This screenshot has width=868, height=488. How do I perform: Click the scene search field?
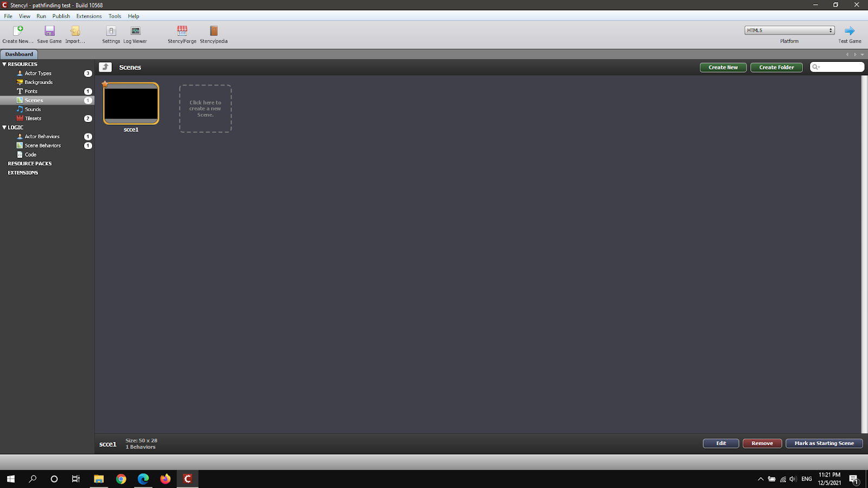click(x=837, y=67)
